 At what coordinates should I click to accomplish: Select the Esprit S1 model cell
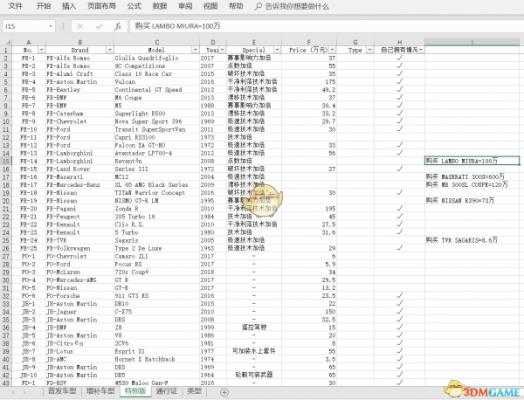coord(157,352)
